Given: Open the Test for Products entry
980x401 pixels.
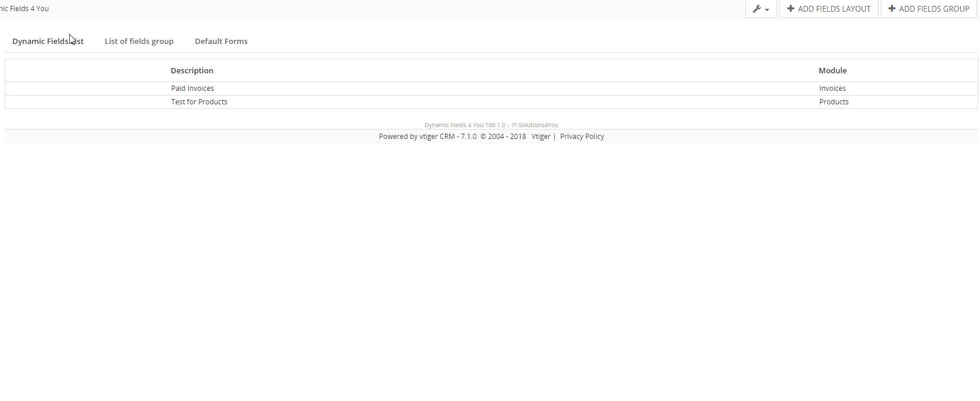Looking at the screenshot, I should (199, 102).
